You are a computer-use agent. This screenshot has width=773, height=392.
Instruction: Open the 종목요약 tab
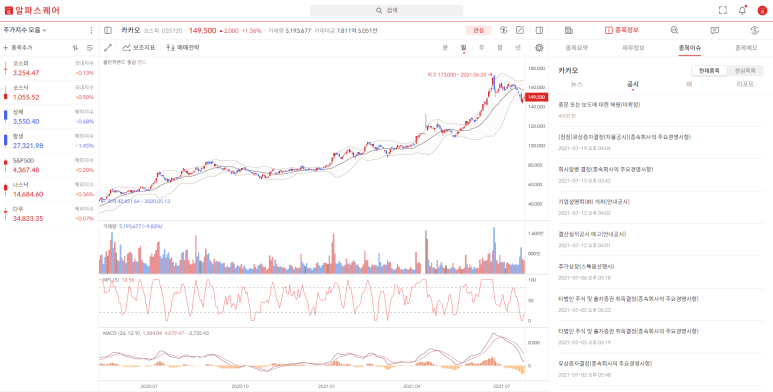click(577, 48)
